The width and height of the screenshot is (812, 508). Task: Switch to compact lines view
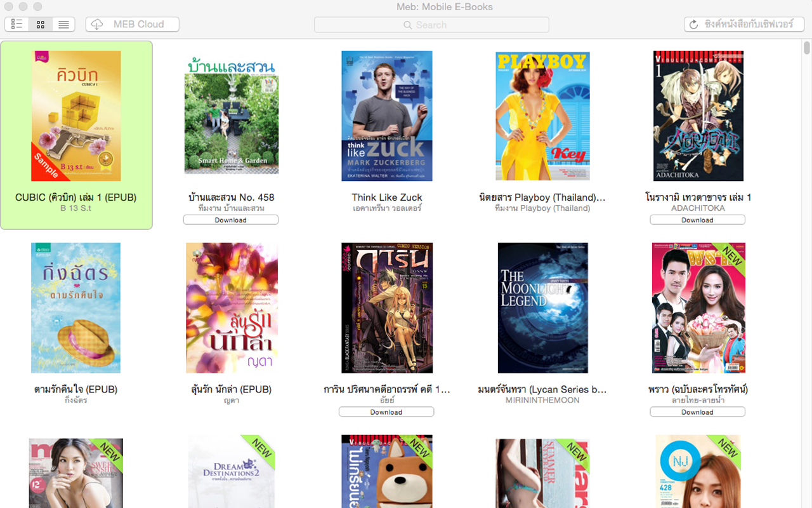tap(63, 24)
